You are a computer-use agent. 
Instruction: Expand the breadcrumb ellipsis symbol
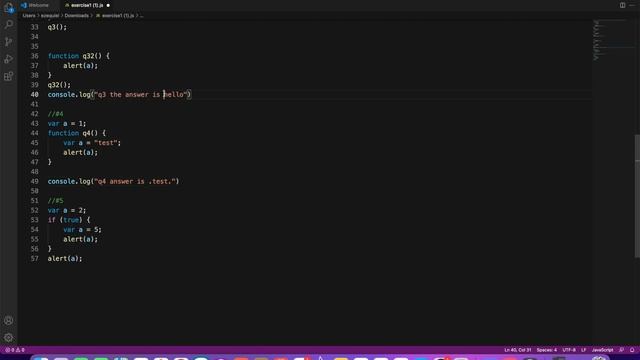point(142,16)
